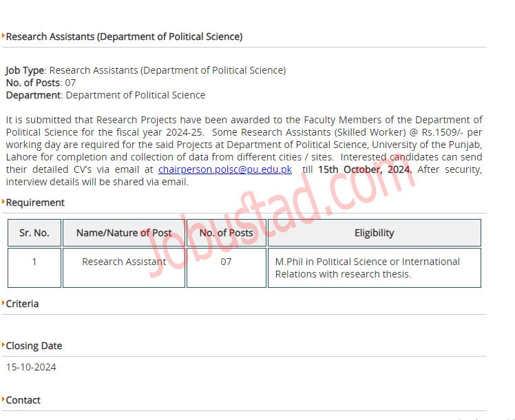Click the Department label line
Image resolution: width=515 pixels, height=420 pixels.
coord(105,95)
